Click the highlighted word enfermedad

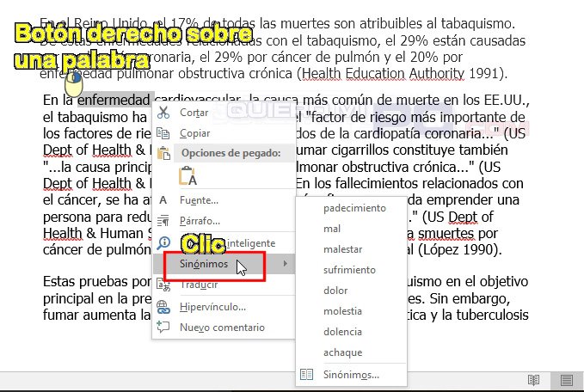pyautogui.click(x=114, y=100)
